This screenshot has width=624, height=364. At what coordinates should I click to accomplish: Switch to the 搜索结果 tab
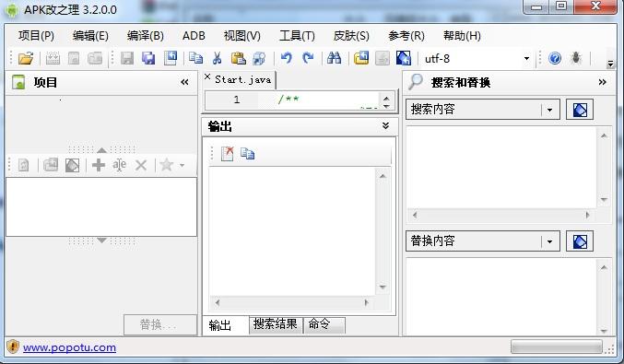(x=276, y=324)
